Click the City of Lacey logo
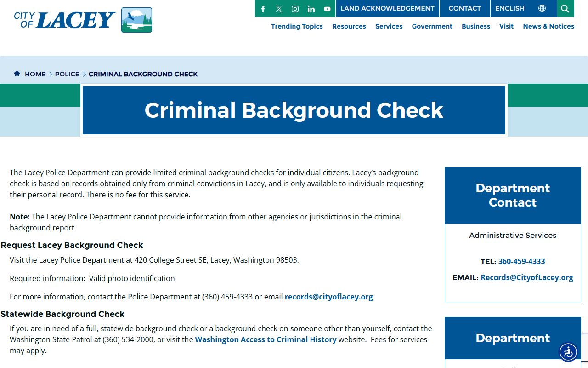Screen dimensions: 588x368 [x=83, y=20]
